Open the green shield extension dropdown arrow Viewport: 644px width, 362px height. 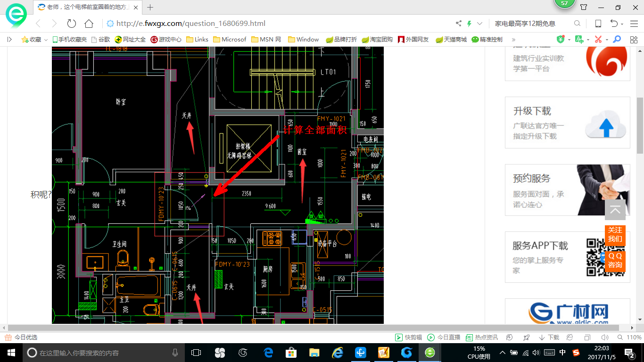pos(569,40)
